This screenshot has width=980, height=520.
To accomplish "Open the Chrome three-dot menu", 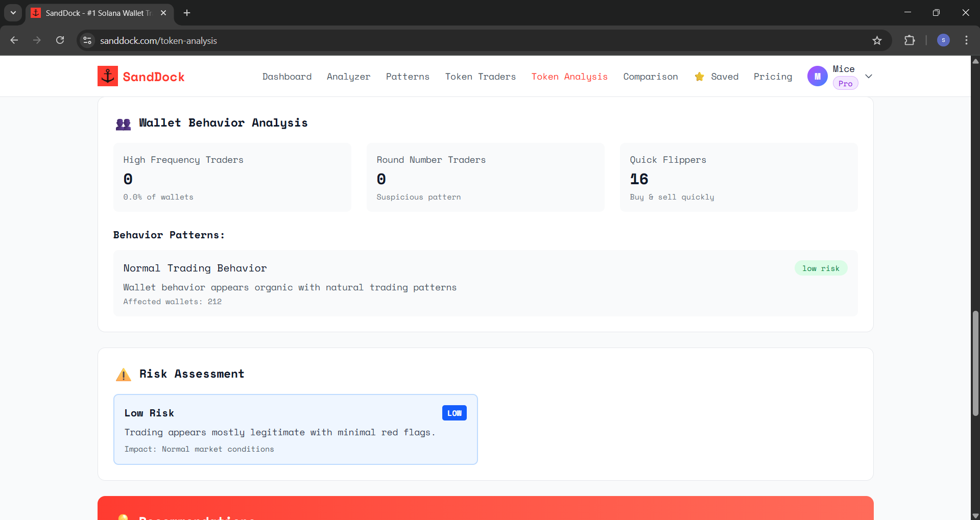I will (966, 40).
